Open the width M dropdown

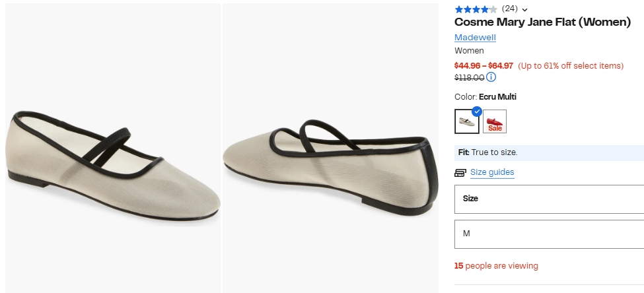(x=549, y=234)
